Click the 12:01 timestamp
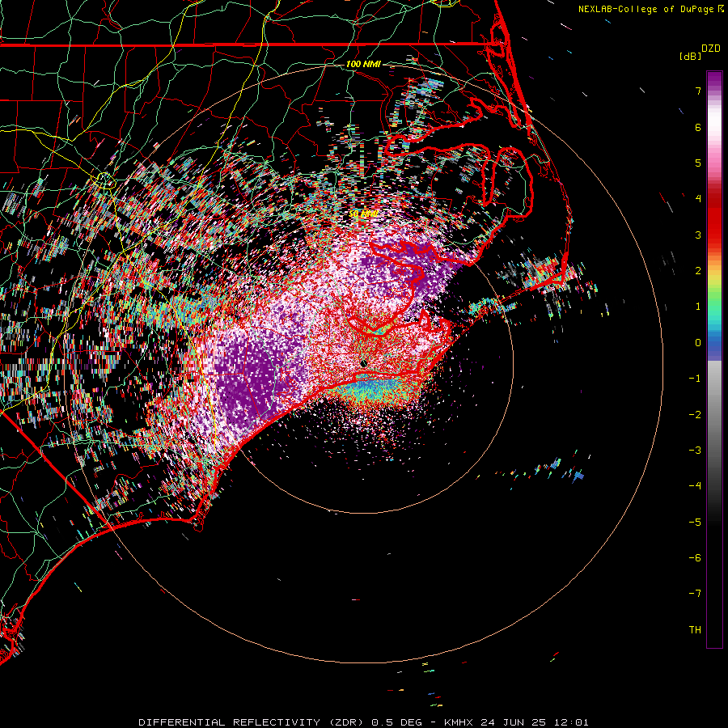728x728 pixels. pyautogui.click(x=573, y=722)
